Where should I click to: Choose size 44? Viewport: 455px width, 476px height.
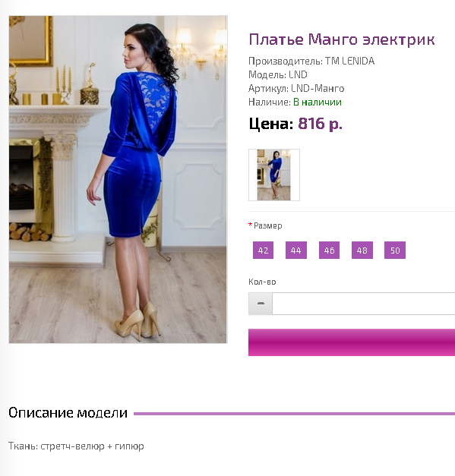(296, 250)
